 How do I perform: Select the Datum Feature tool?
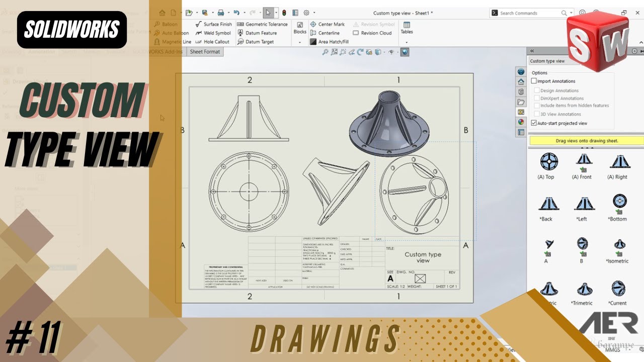pyautogui.click(x=257, y=33)
